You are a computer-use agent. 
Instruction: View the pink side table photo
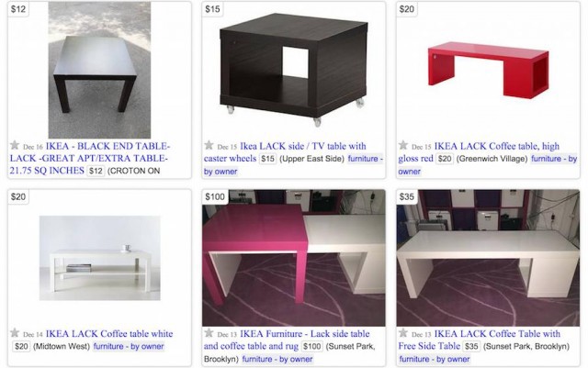pyautogui.click(x=294, y=258)
